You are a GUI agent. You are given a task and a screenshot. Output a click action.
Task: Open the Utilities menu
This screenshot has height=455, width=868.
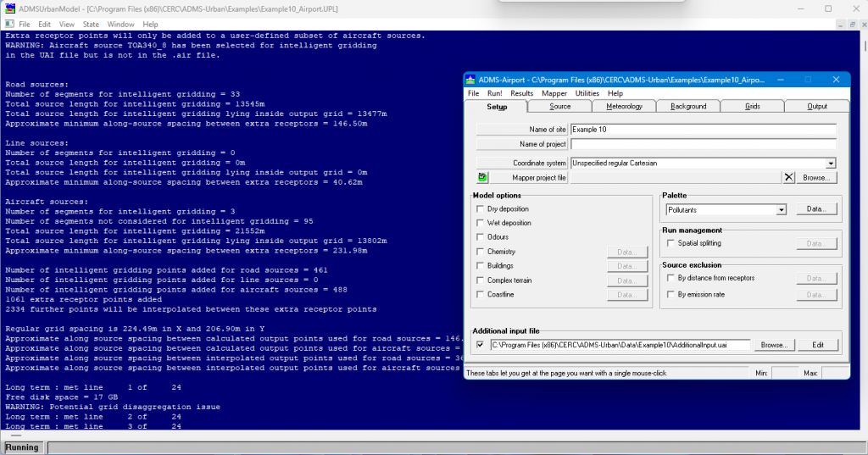587,93
